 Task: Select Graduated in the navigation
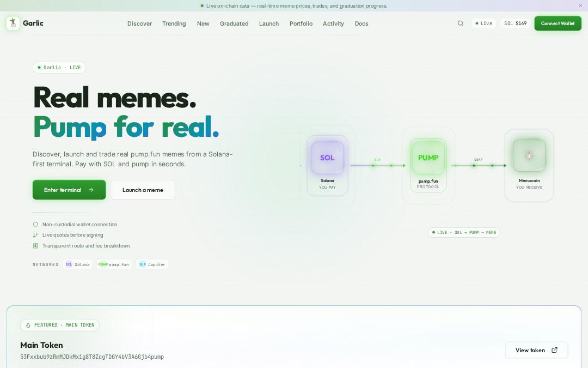coord(234,23)
